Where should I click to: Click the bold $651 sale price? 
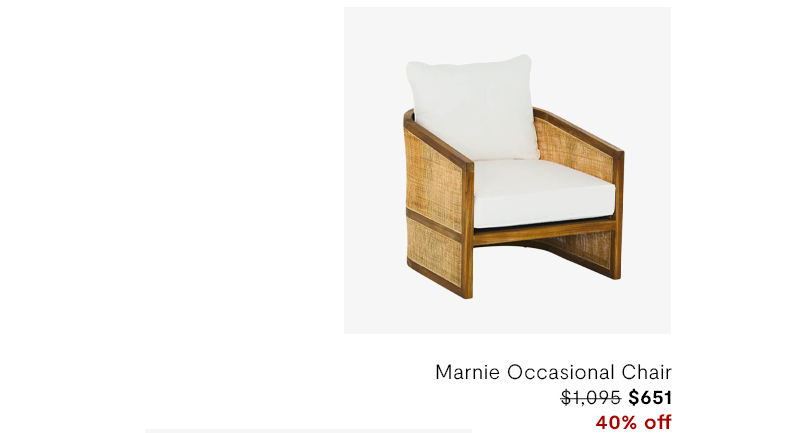coord(649,397)
